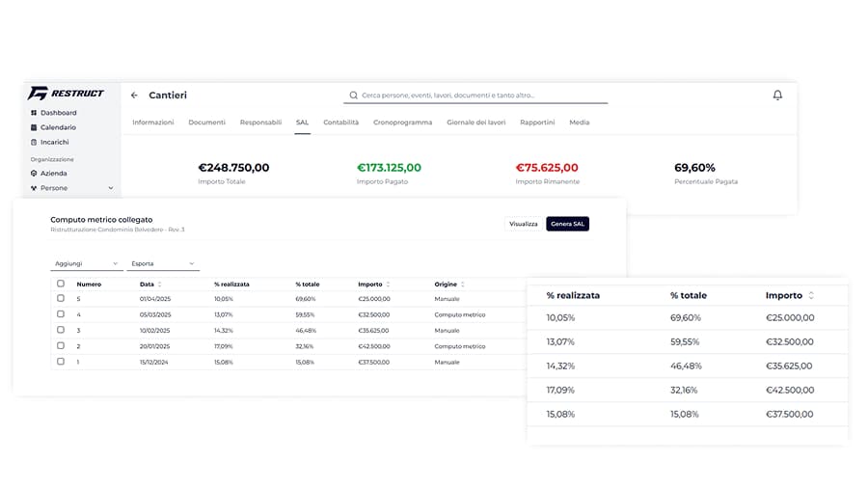Click % realizzata header in main table
The image size is (868, 488).
click(231, 285)
